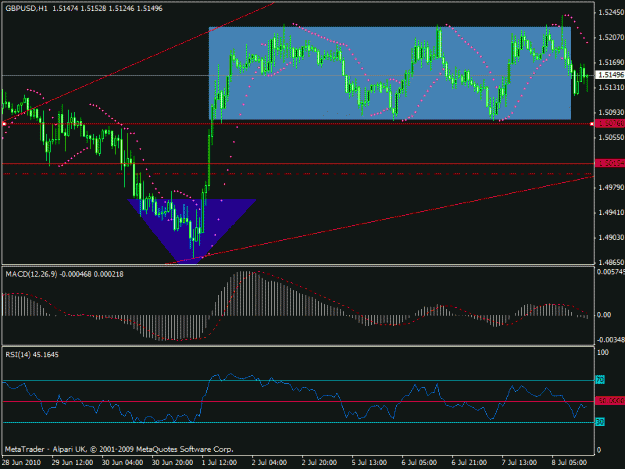Click the time label 5 Jul 13:00
The image size is (625, 469).
369,462
